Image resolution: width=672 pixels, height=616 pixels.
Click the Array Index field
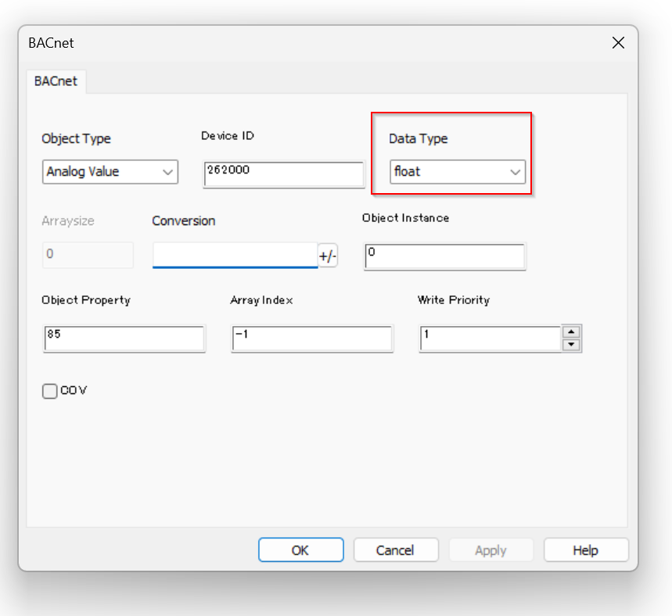[312, 338]
